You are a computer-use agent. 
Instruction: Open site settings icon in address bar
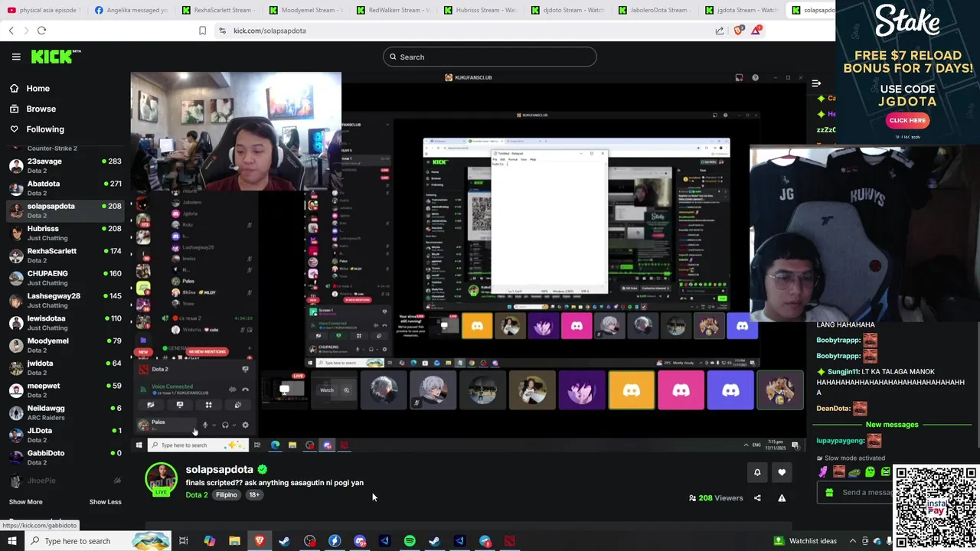click(222, 31)
